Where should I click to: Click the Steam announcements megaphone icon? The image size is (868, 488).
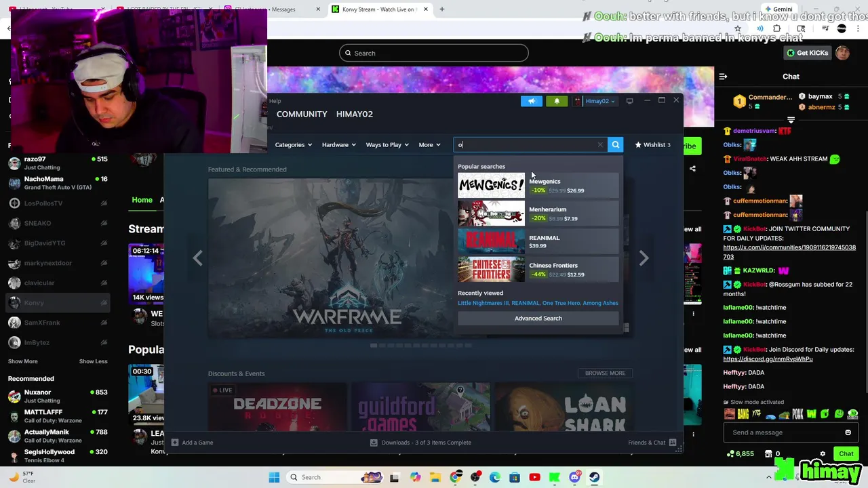tap(532, 101)
